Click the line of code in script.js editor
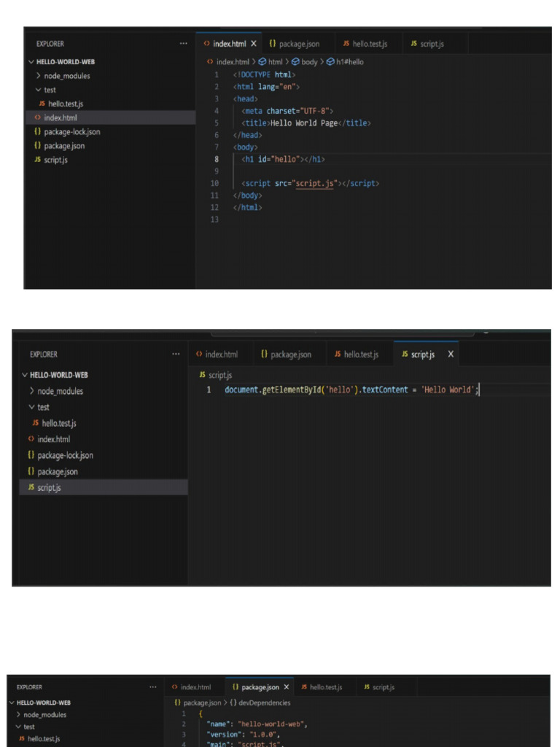560x747 pixels. click(350, 390)
